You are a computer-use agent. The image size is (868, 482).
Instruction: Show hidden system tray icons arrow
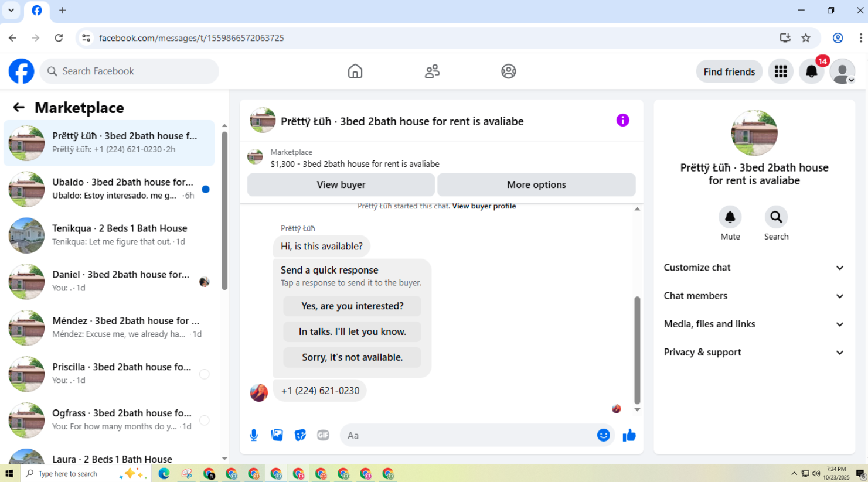click(794, 474)
